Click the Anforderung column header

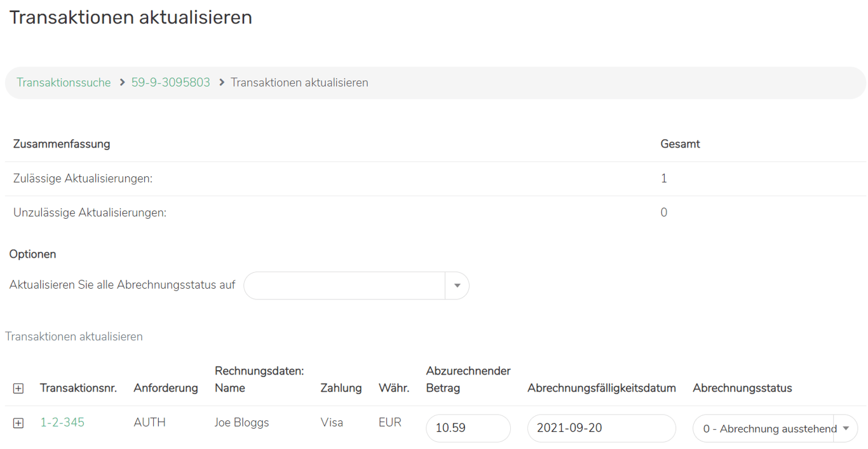[x=165, y=388]
